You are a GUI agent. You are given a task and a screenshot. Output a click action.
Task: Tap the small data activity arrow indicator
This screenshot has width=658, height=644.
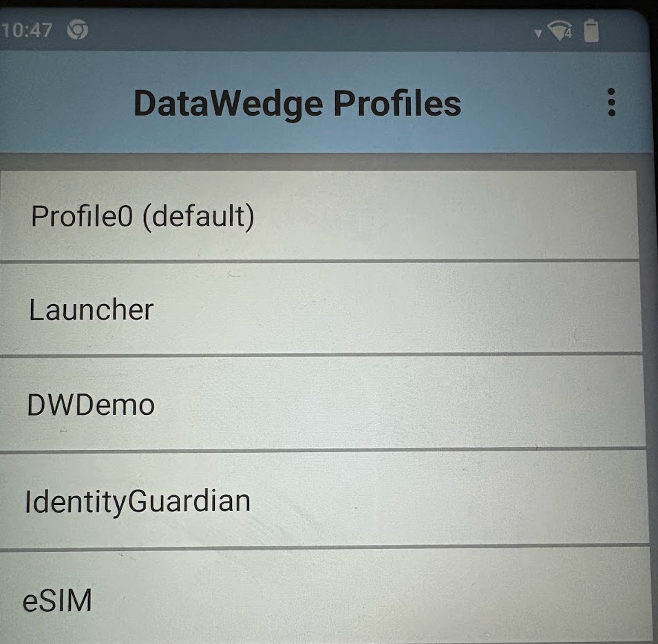pyautogui.click(x=538, y=34)
